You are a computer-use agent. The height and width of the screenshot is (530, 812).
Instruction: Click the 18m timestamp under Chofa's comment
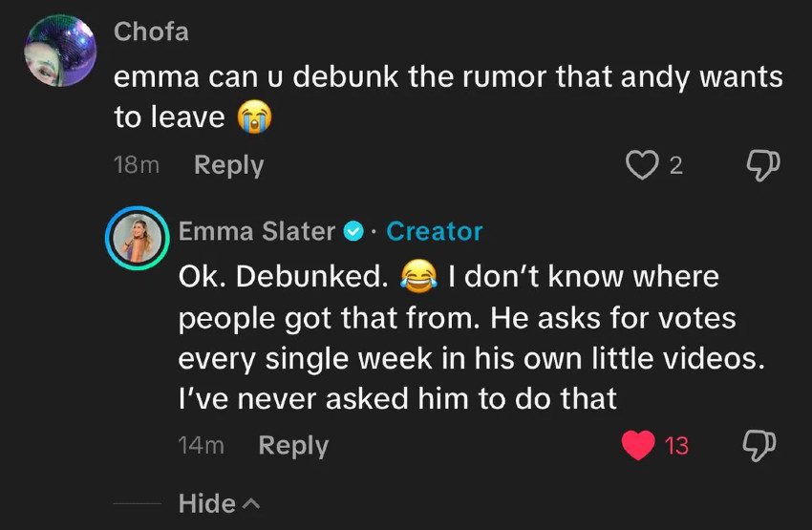click(x=135, y=166)
